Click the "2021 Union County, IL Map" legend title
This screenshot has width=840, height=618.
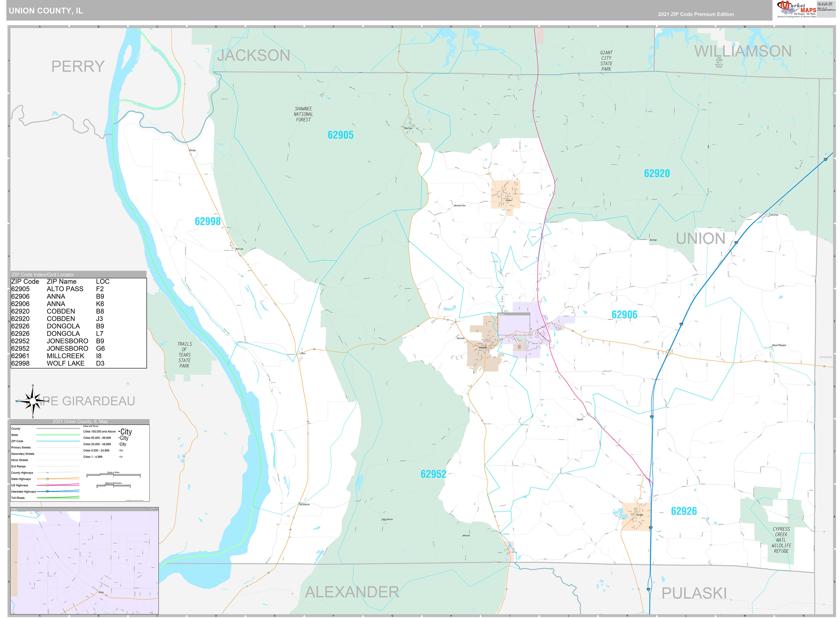(80, 422)
